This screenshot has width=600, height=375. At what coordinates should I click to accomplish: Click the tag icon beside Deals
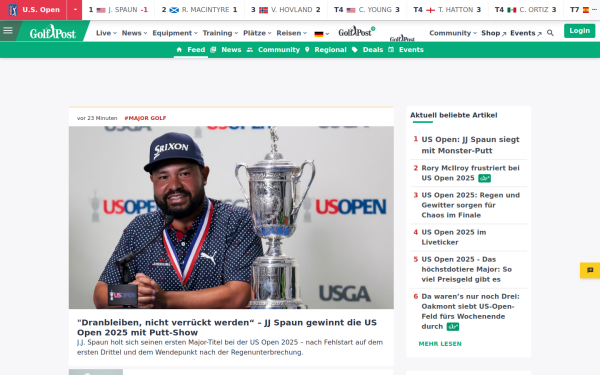point(355,50)
